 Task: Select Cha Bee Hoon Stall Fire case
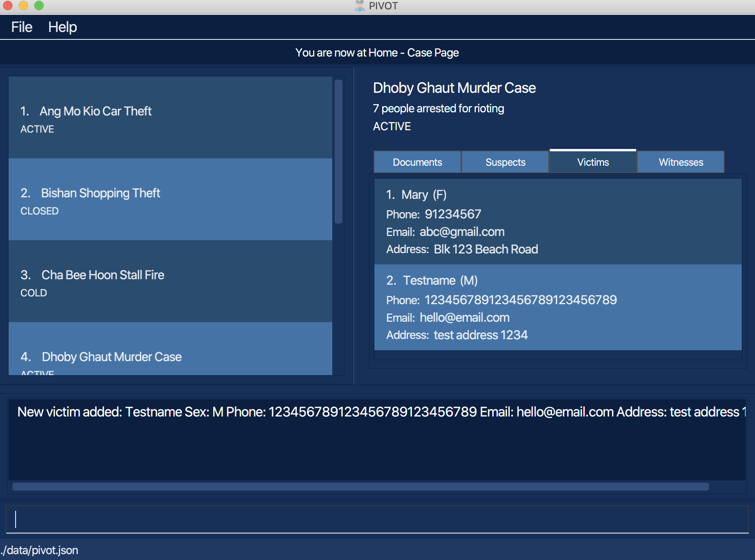pos(170,281)
